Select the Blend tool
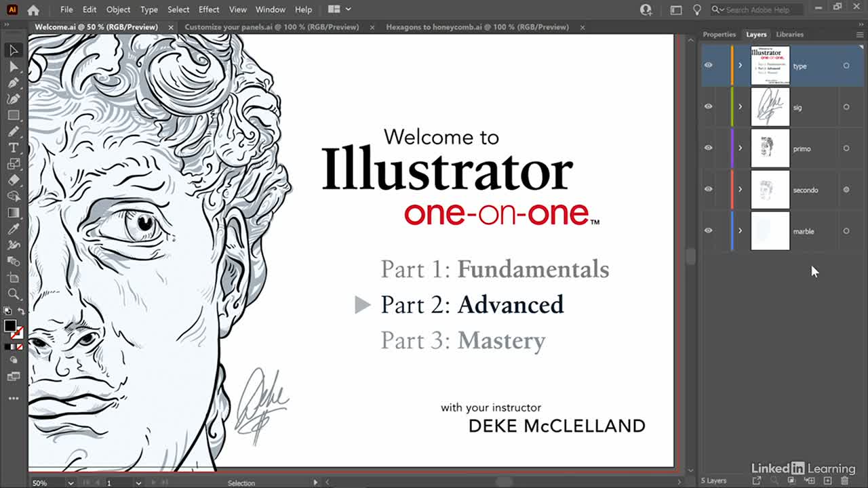Viewport: 868px width, 488px height. click(x=13, y=262)
